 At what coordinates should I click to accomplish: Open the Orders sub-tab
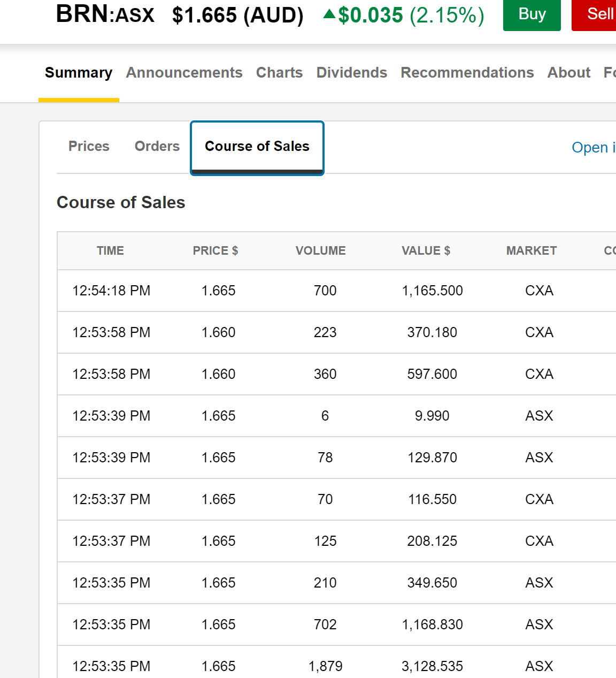point(157,146)
